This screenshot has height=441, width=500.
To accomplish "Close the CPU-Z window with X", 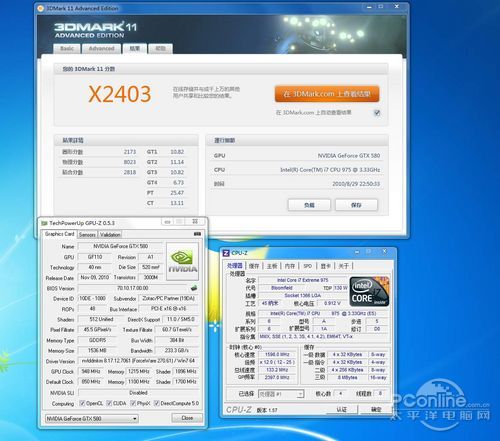I will click(385, 252).
